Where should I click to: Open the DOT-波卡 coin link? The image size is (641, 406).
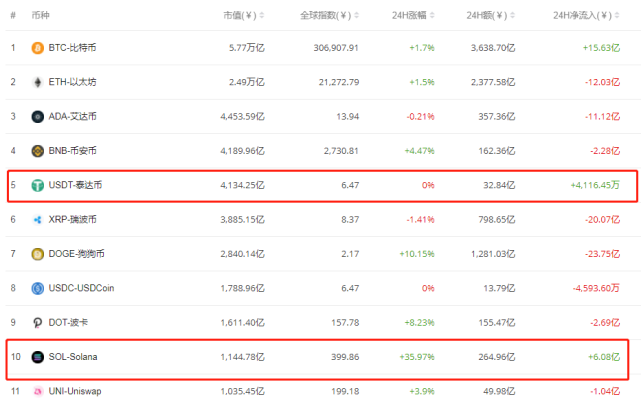68,323
